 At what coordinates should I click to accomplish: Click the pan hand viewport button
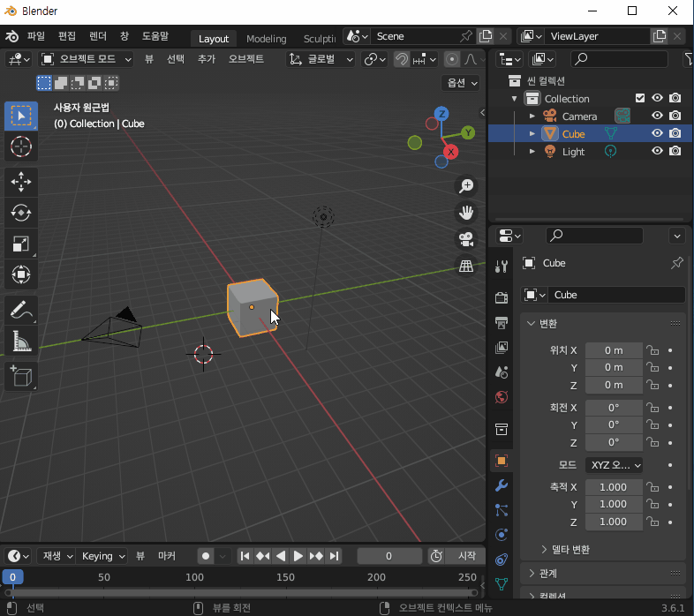466,213
